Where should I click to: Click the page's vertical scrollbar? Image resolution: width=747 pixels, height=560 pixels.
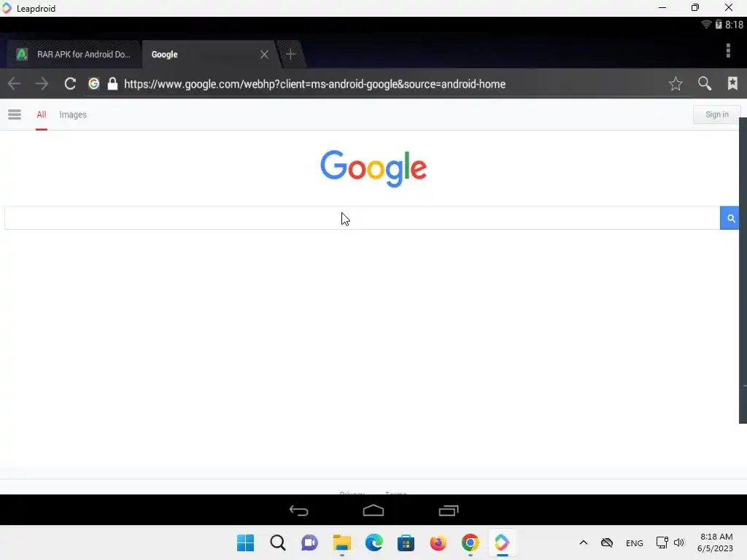[743, 270]
